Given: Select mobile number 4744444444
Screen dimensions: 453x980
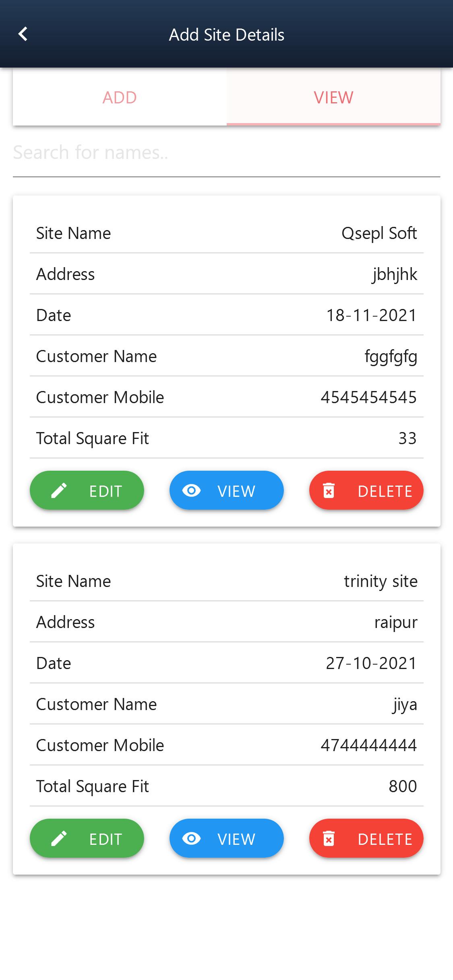Looking at the screenshot, I should pos(369,745).
